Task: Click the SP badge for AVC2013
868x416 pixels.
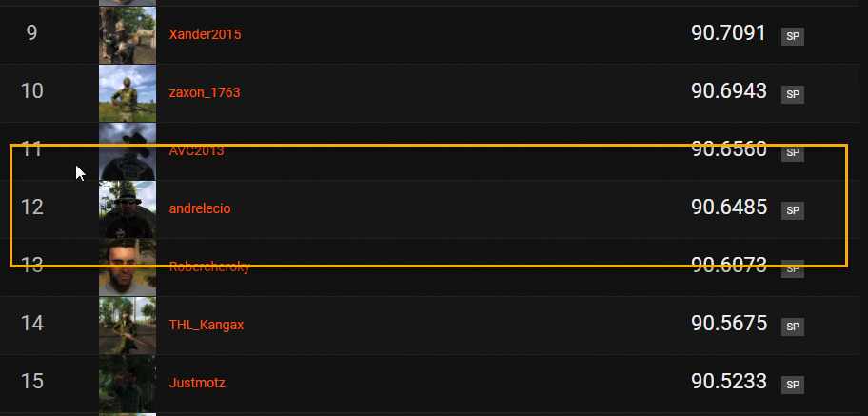Action: coord(792,152)
